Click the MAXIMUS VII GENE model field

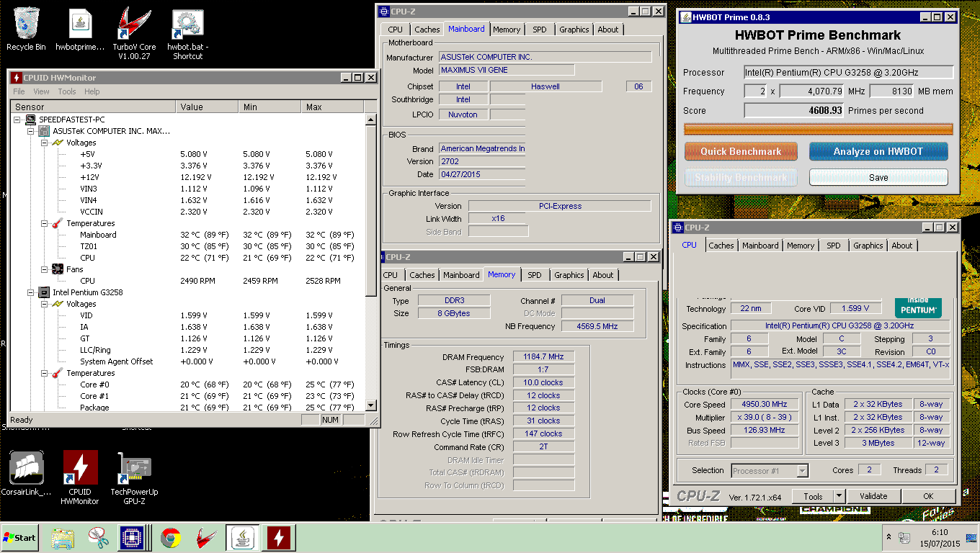(507, 70)
